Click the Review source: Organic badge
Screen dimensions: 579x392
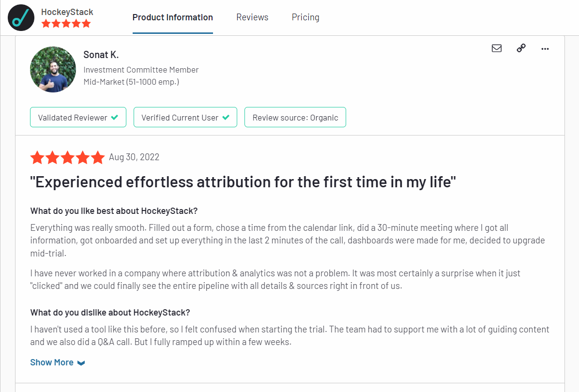[295, 118]
